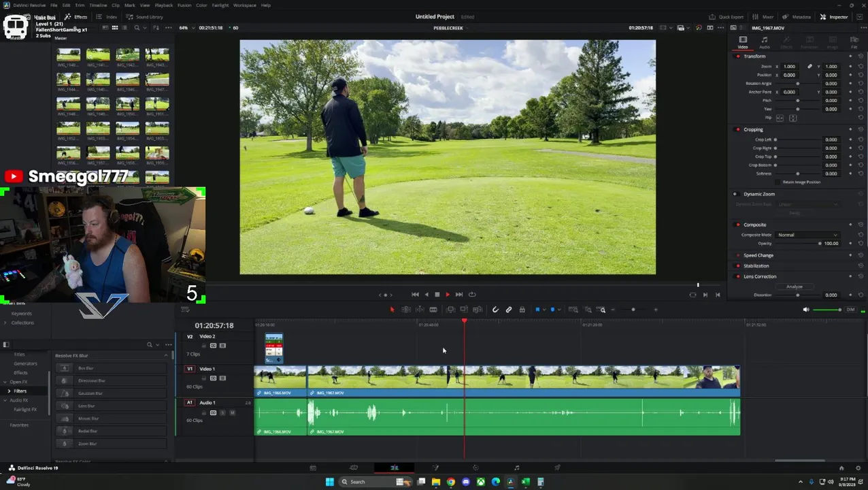Toggle Linked Selection chain icon
Screen dimensions: 868x490
[x=509, y=310]
